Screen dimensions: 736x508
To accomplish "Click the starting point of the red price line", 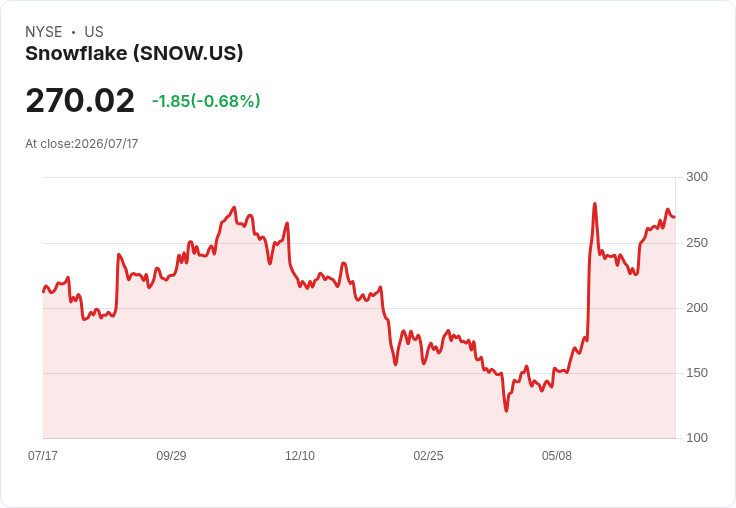I will tap(44, 292).
